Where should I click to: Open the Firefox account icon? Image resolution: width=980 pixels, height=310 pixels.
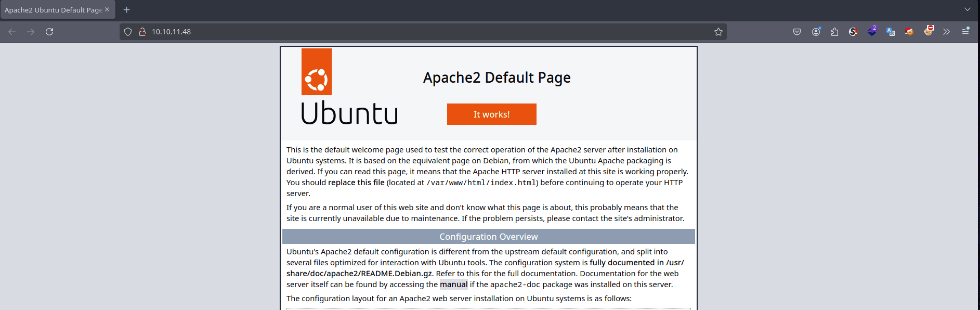pyautogui.click(x=816, y=32)
